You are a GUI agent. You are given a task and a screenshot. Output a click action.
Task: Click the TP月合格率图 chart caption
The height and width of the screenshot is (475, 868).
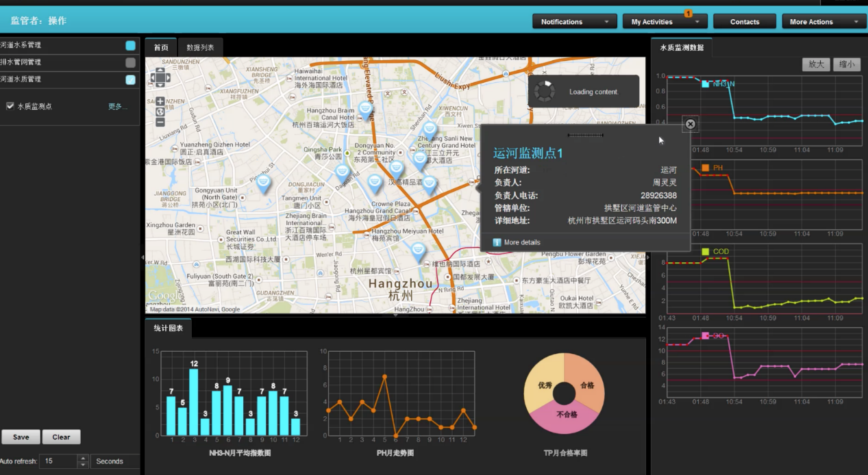[565, 453]
